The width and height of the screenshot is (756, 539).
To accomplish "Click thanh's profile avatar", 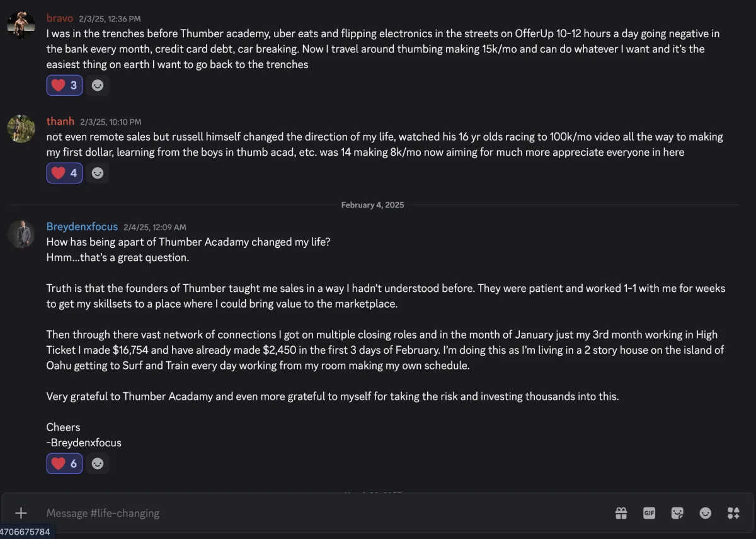I will coord(21,129).
